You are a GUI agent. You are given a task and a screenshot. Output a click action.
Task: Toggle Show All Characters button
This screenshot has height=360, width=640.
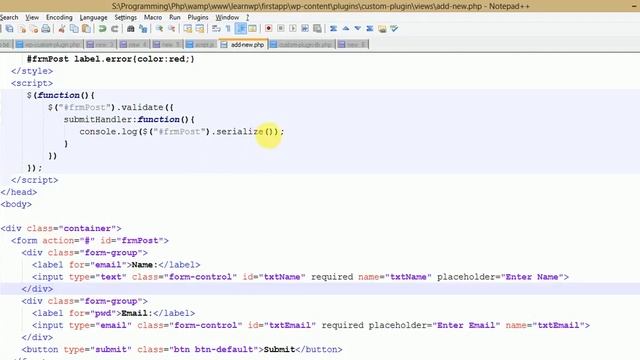tap(228, 29)
